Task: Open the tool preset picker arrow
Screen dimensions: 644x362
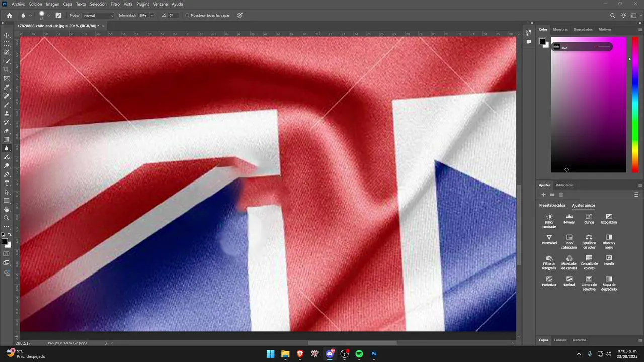Action: 30,16
